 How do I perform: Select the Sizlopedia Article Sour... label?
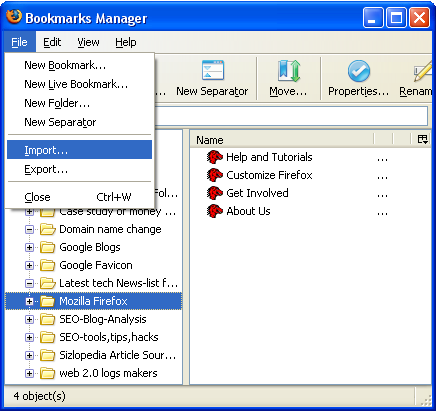point(117,355)
